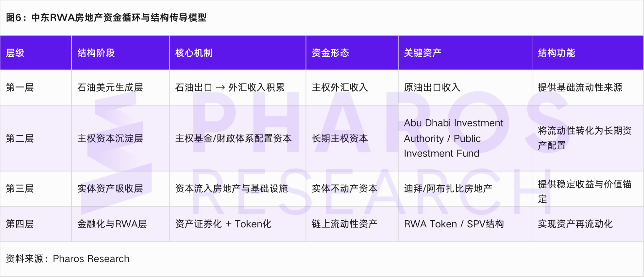Select the 主权资本沉淀层 cell

click(x=110, y=138)
